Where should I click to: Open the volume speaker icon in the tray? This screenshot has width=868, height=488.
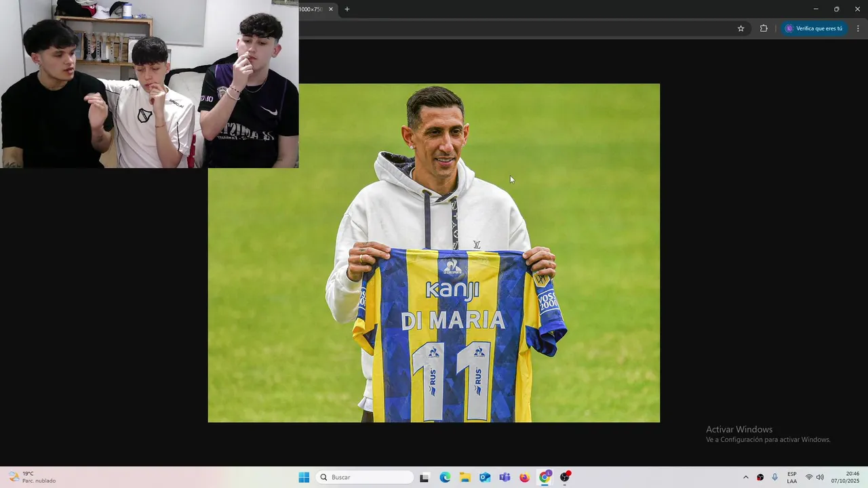[x=820, y=477]
